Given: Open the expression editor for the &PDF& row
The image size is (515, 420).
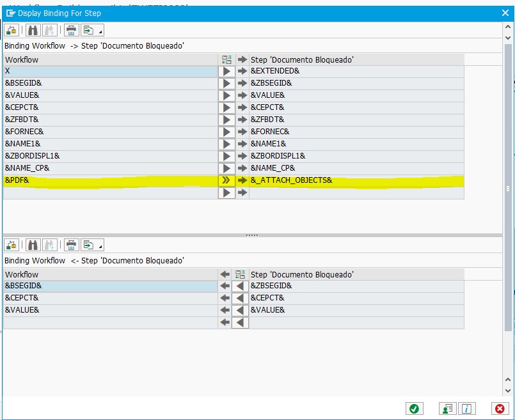Looking at the screenshot, I should tap(226, 180).
